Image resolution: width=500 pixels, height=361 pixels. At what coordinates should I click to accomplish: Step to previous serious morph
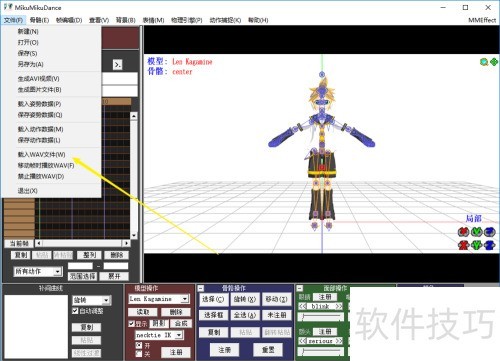(x=302, y=341)
